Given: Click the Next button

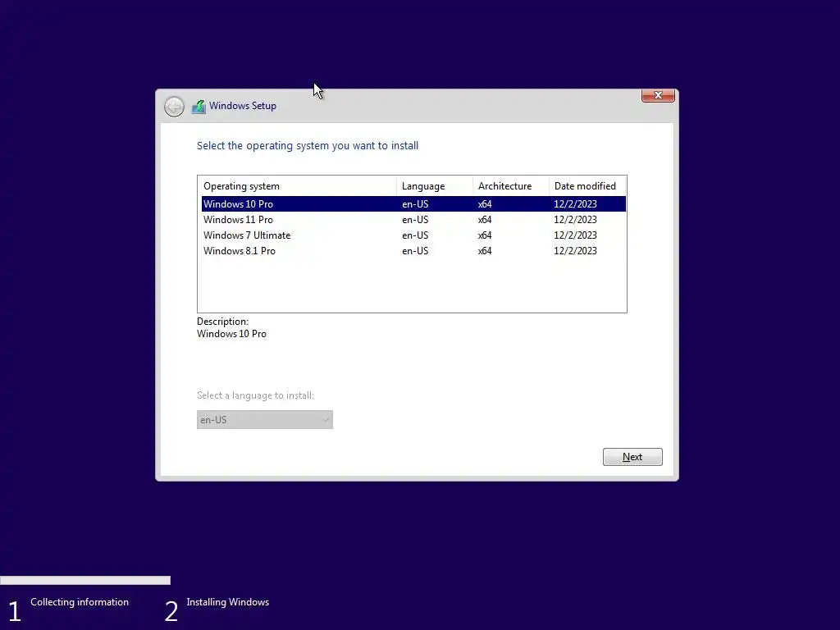Looking at the screenshot, I should (x=632, y=457).
